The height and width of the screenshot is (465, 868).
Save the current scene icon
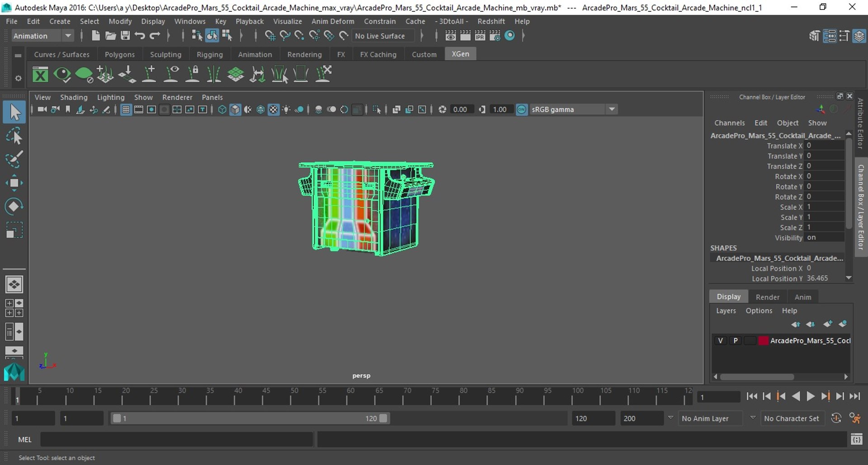[x=125, y=36]
